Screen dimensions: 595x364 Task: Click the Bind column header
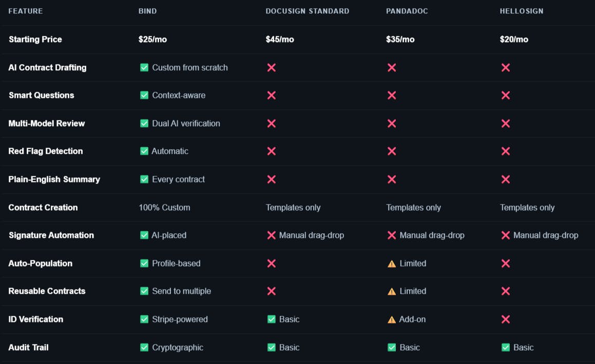(x=148, y=11)
